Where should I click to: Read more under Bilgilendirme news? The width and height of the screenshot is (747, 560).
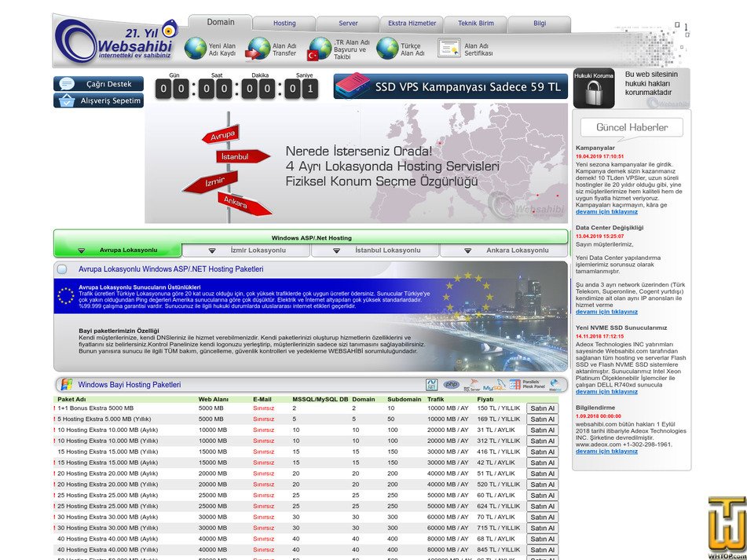coord(606,452)
